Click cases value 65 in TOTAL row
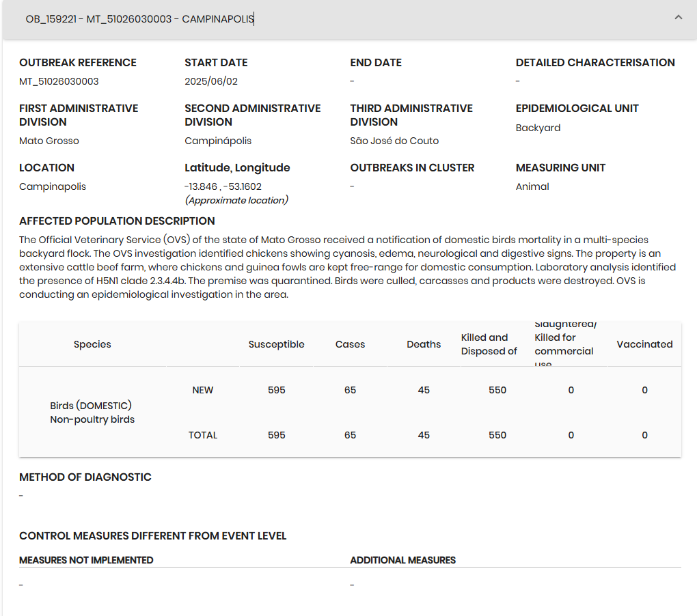The width and height of the screenshot is (697, 616). (350, 435)
